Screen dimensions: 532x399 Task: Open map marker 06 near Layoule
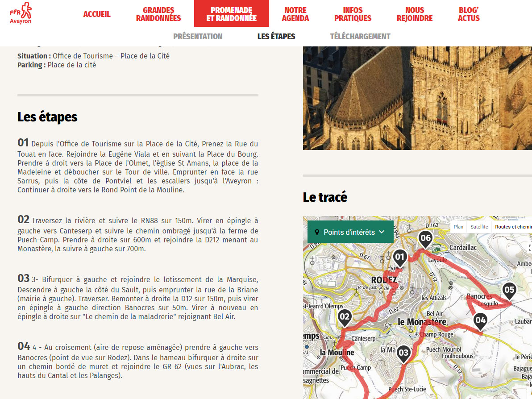point(425,240)
